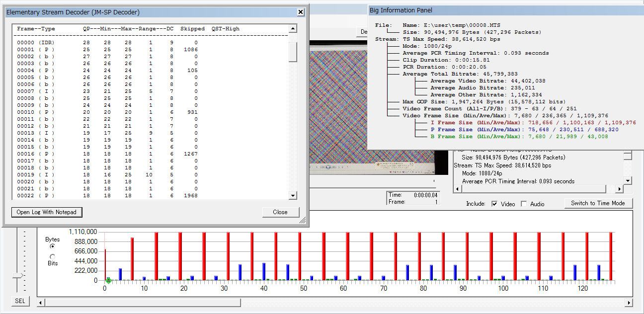Viewport: 644px width, 314px height.
Task: Open Log With Notepad
Action: pos(47,212)
